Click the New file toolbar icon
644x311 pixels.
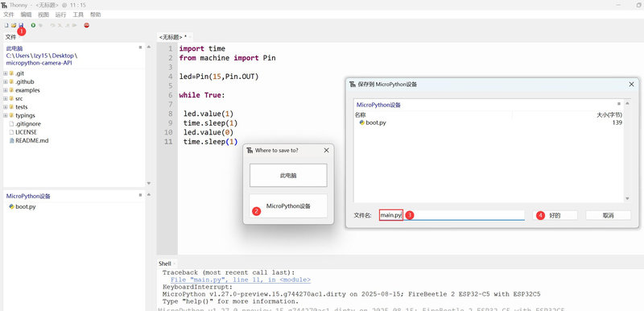[x=6, y=26]
